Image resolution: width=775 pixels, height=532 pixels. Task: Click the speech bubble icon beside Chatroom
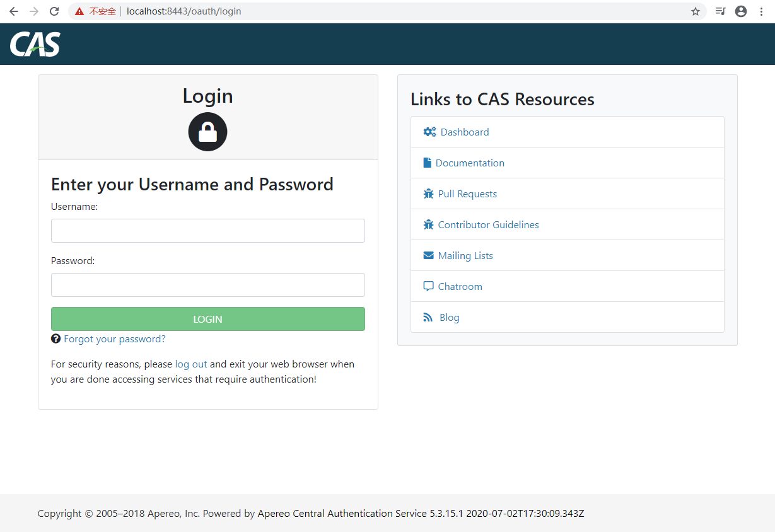[x=428, y=286]
